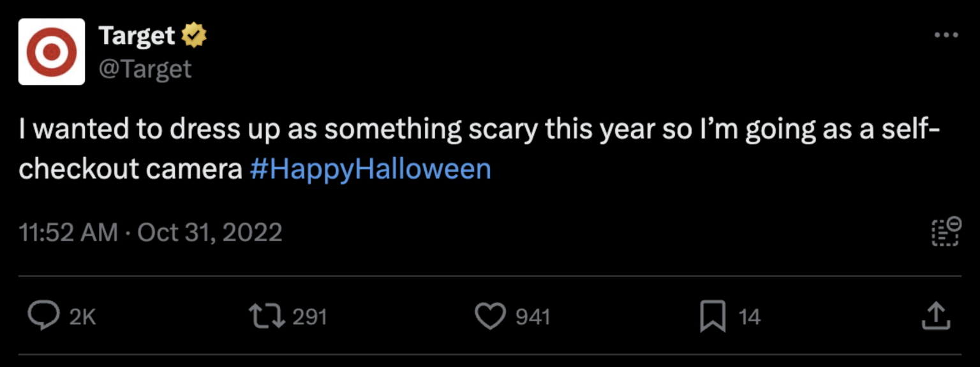Image resolution: width=980 pixels, height=367 pixels.
Task: Click the #HappyHalloween hashtag
Action: [x=371, y=169]
